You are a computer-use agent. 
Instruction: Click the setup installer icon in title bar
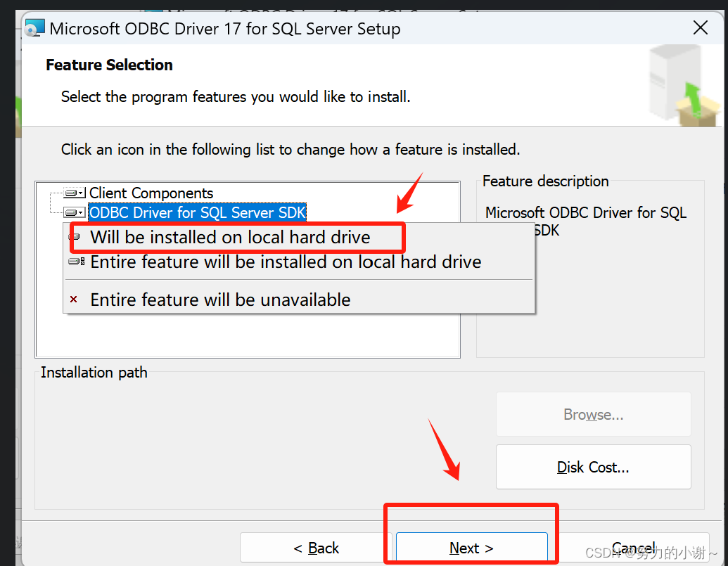[x=35, y=28]
